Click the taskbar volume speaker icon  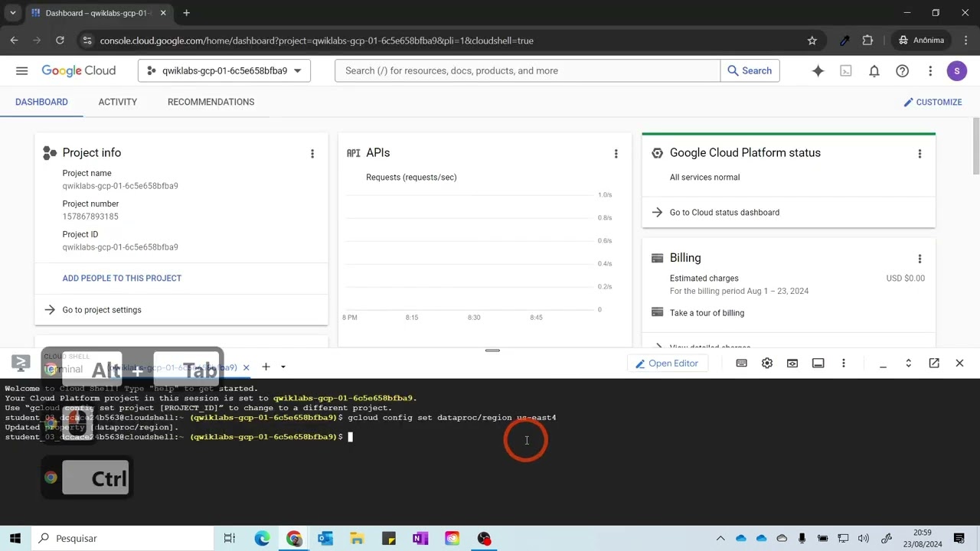[x=864, y=538]
